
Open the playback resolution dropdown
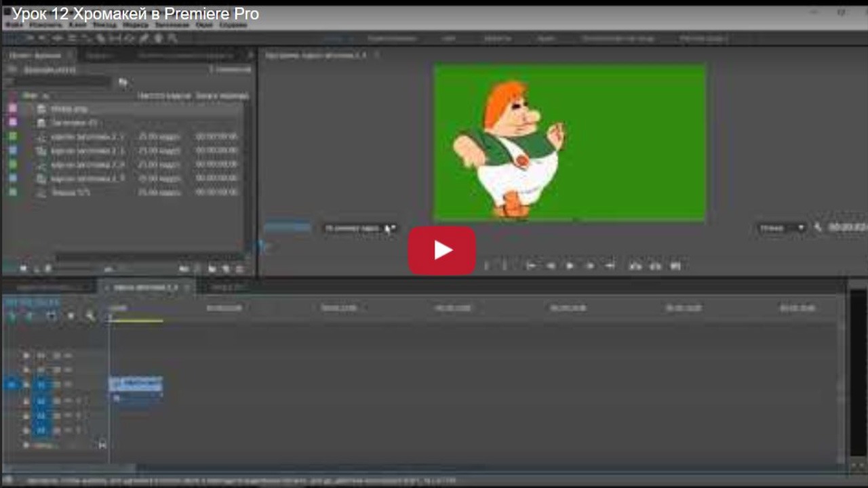[x=782, y=228]
